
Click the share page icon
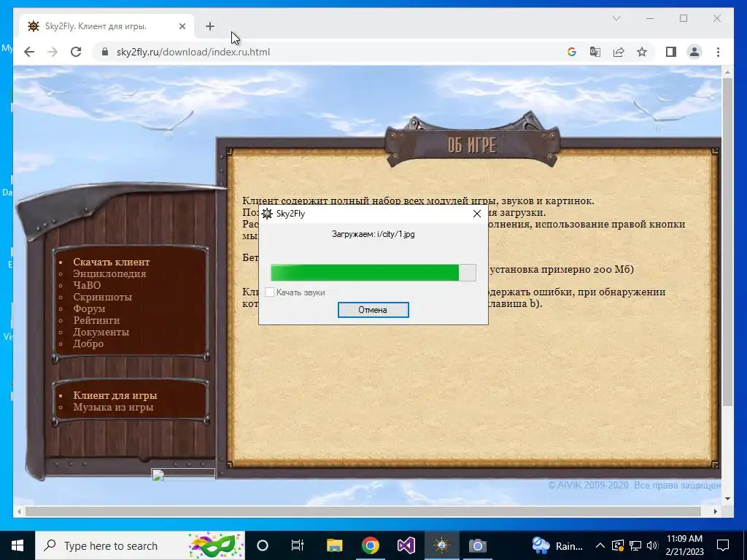[619, 52]
